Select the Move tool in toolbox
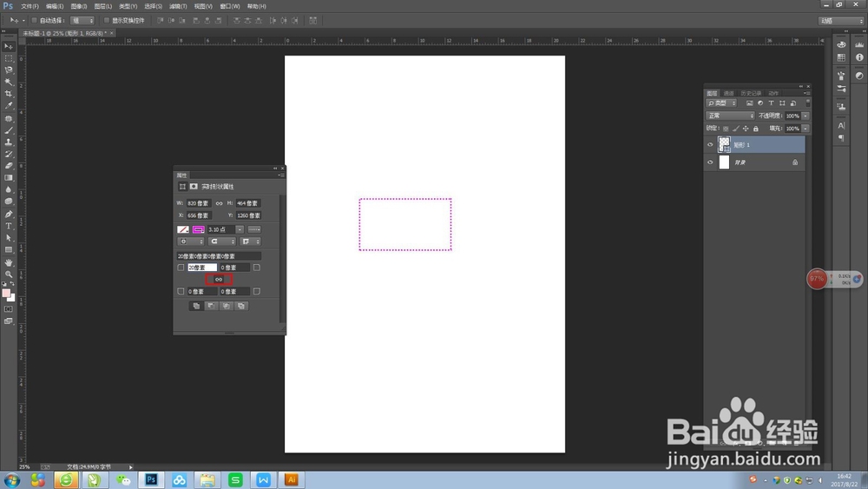 coord(9,47)
